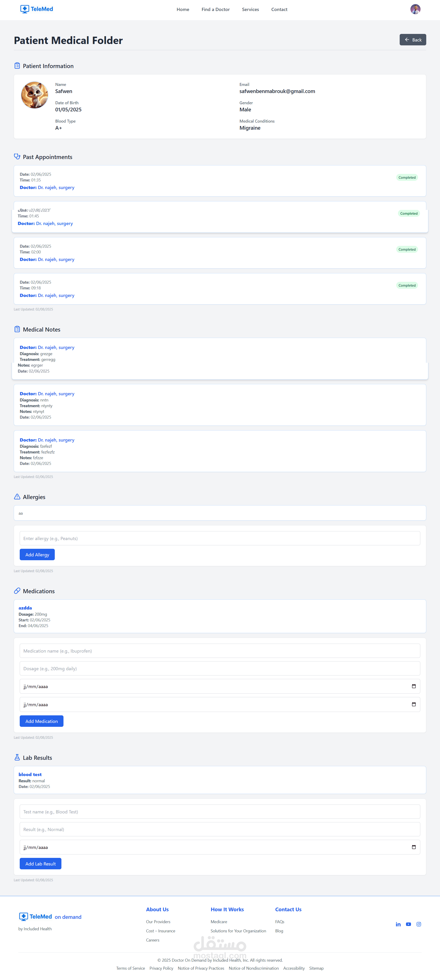
Task: Click the Add Medication button
Action: point(41,721)
